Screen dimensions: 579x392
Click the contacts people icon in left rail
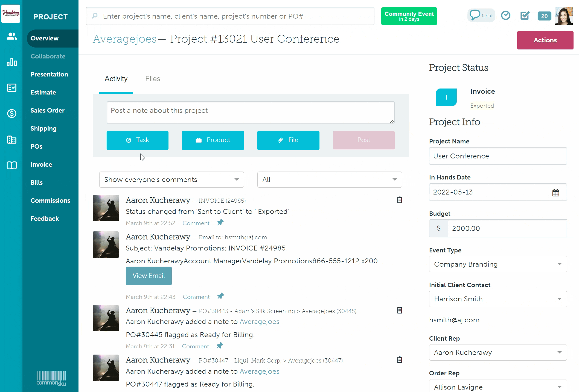pyautogui.click(x=11, y=36)
